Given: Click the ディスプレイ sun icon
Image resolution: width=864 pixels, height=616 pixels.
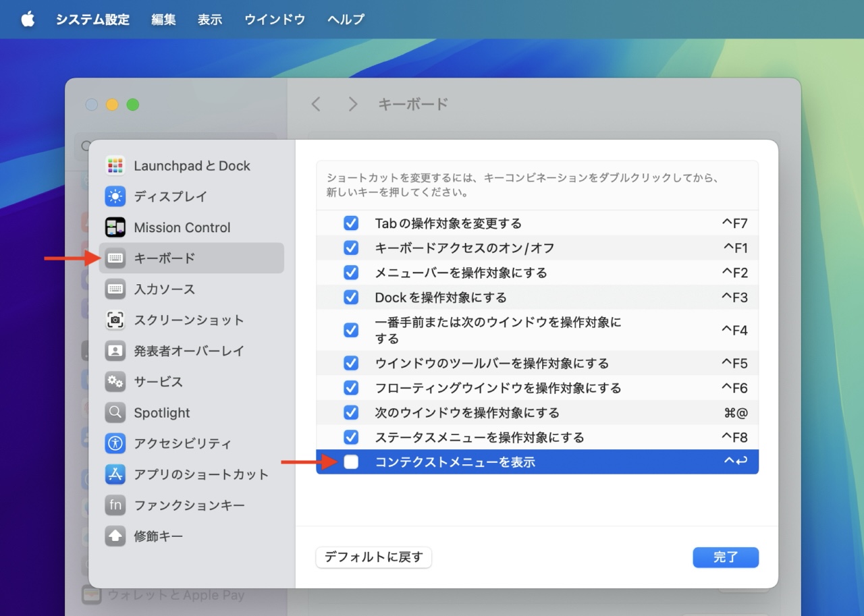Looking at the screenshot, I should (x=115, y=196).
